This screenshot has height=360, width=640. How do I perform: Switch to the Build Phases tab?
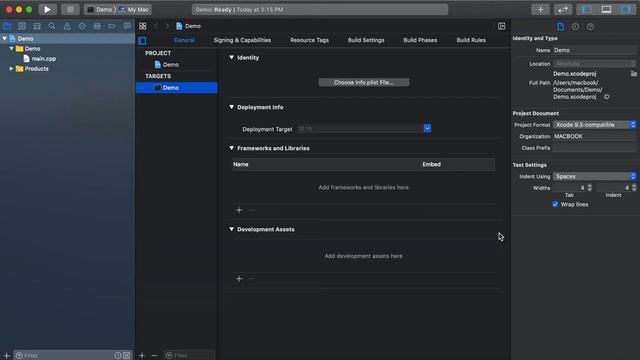click(420, 40)
